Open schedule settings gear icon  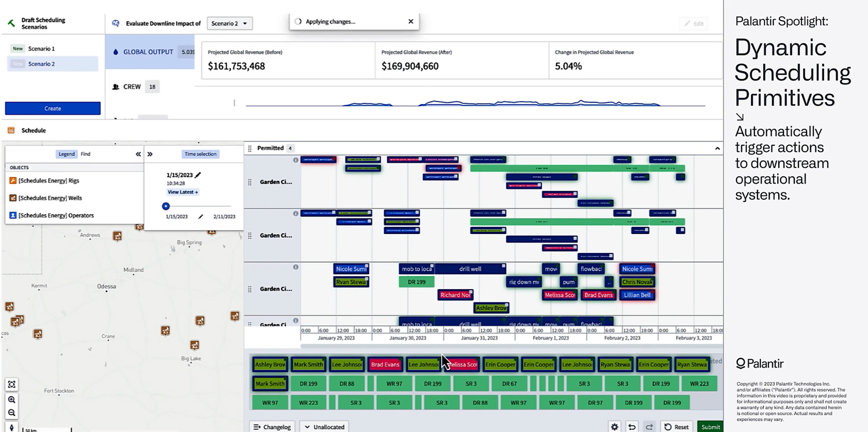(615, 427)
